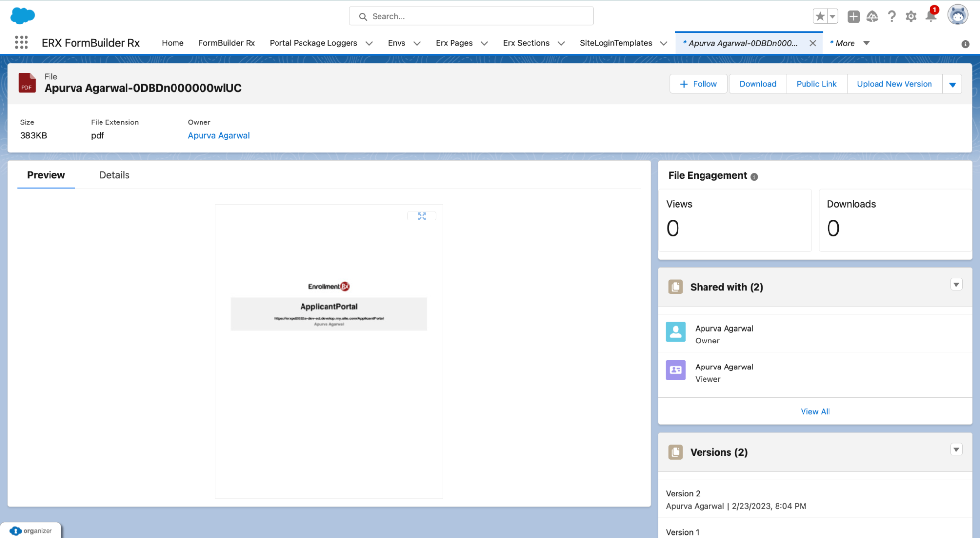Click the Salesforce Help question mark icon
This screenshot has height=538, width=980.
(892, 16)
